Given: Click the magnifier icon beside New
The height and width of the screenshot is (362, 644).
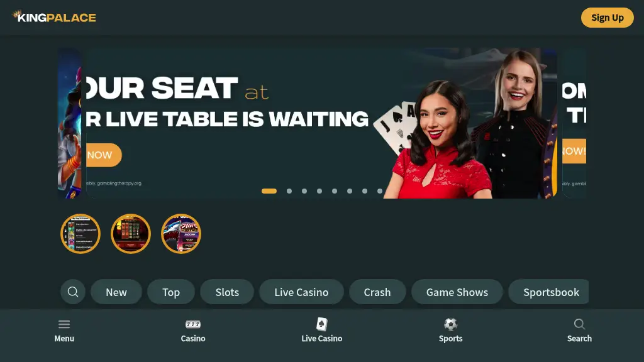Looking at the screenshot, I should [x=73, y=292].
